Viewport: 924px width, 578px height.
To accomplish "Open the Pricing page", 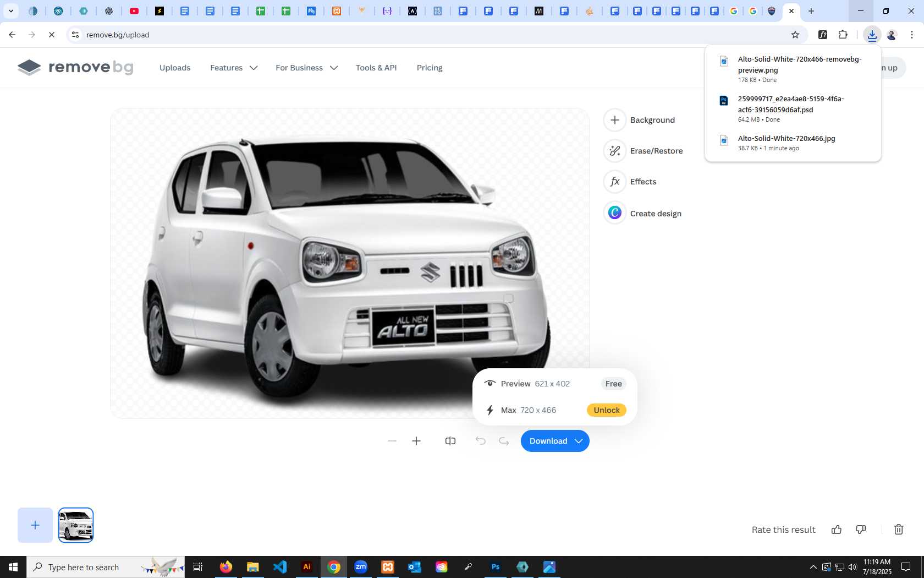I will [x=430, y=68].
